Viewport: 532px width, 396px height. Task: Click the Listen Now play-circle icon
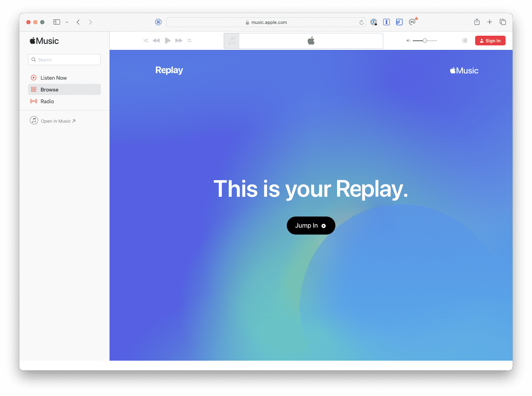coord(34,78)
